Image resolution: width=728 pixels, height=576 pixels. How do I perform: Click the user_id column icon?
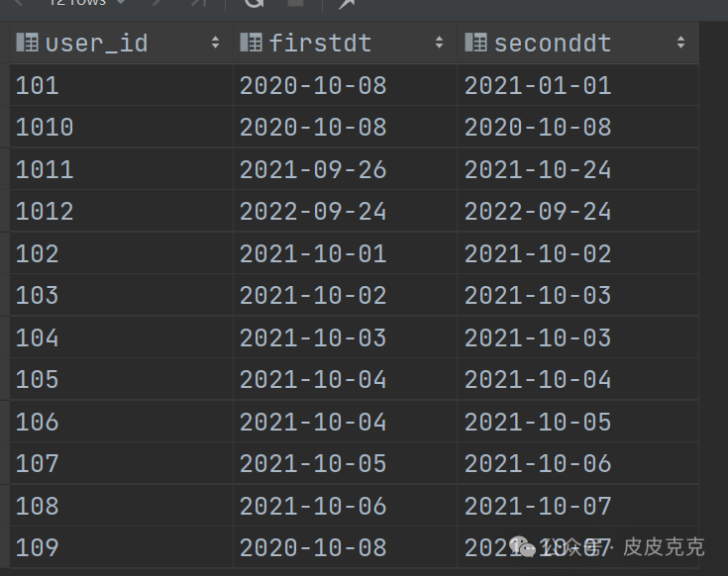click(x=27, y=43)
